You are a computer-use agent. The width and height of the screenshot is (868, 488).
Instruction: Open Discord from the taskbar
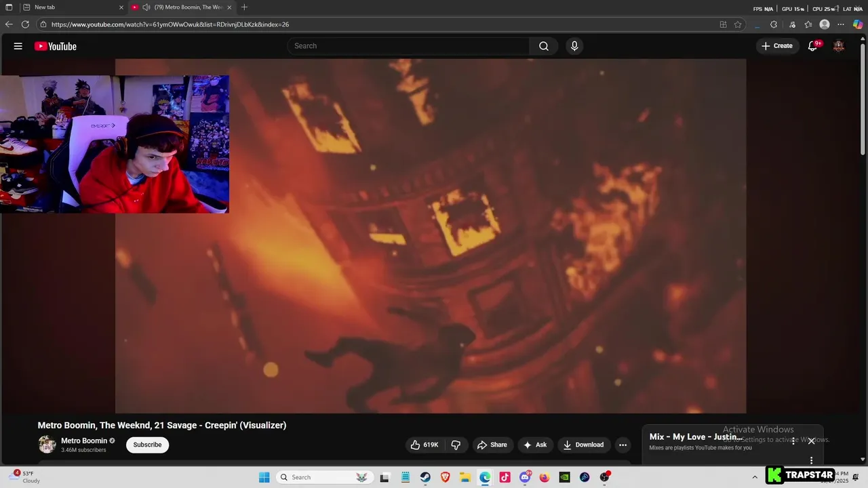pos(525,477)
